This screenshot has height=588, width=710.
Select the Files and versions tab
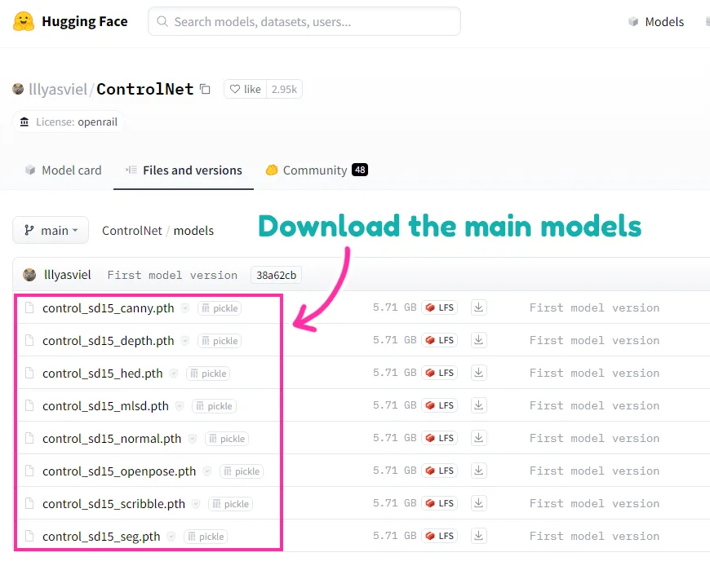pos(184,170)
